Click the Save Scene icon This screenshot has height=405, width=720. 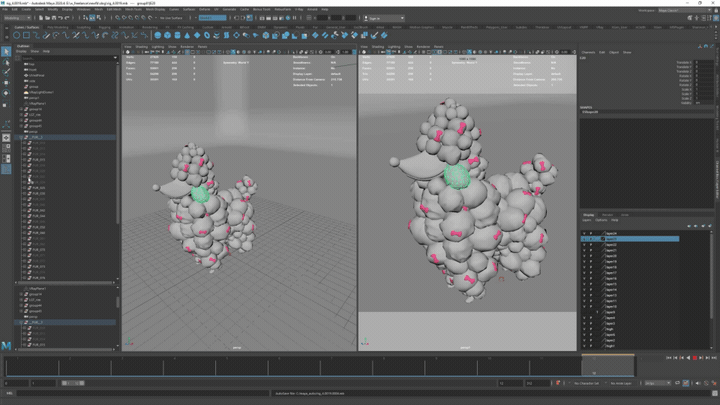(54, 18)
